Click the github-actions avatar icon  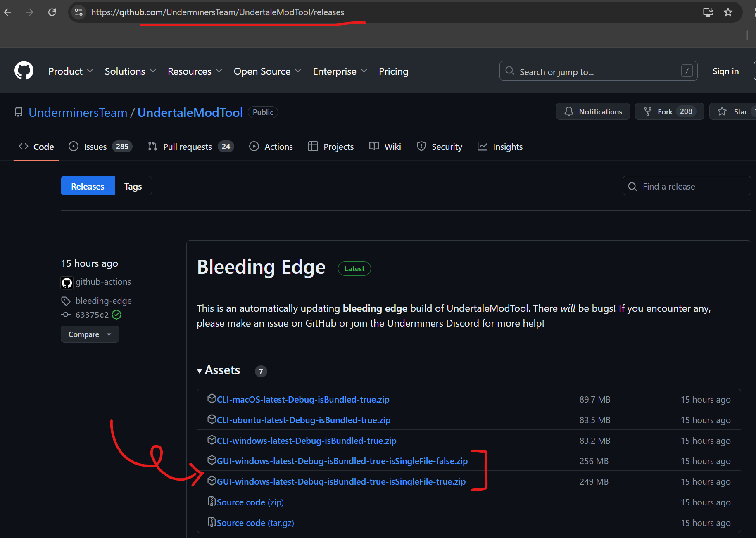[x=67, y=282]
